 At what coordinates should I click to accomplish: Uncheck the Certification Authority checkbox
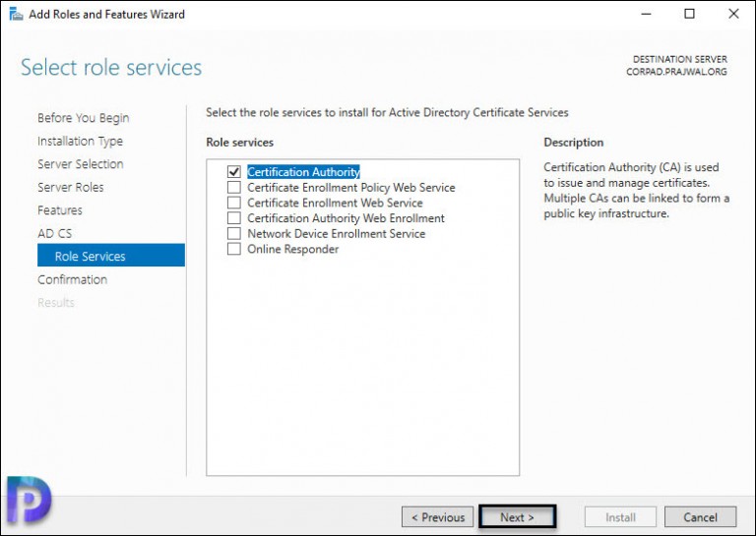(x=234, y=171)
